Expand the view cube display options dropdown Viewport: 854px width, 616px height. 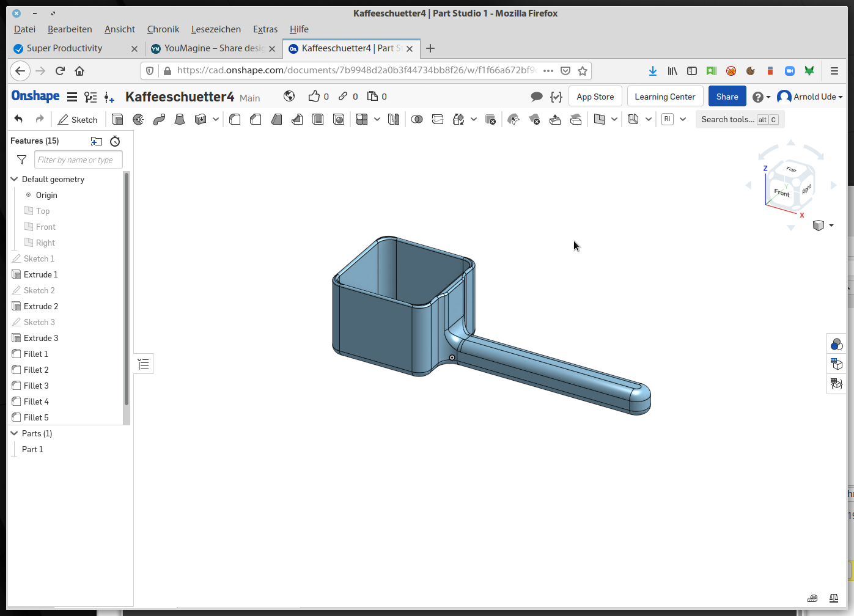(831, 226)
